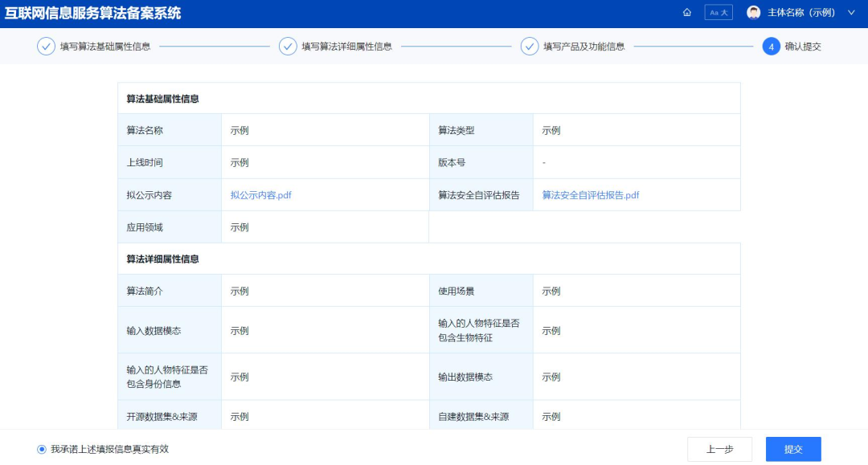Click step two checkmark circle icon
The image size is (868, 465).
tap(288, 47)
